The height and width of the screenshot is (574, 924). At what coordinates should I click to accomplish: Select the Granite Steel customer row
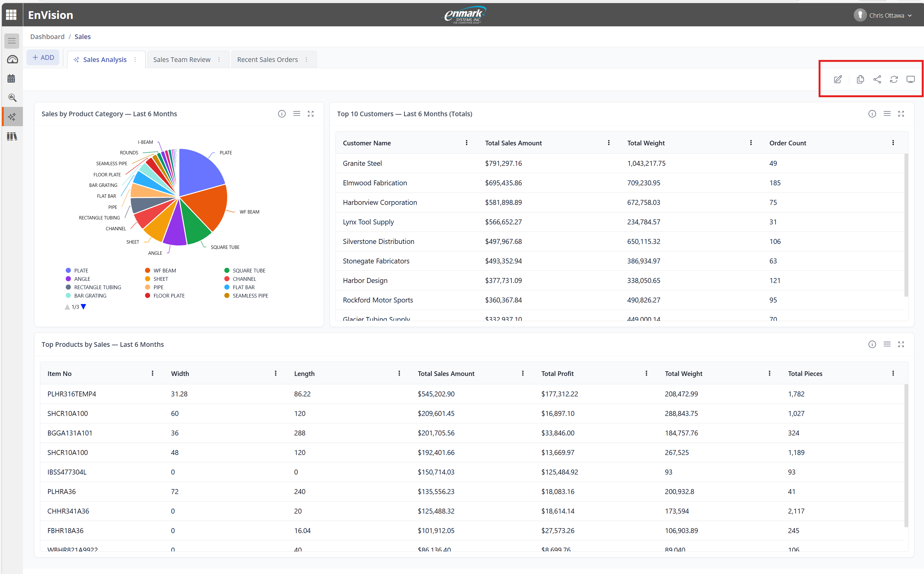(620, 163)
